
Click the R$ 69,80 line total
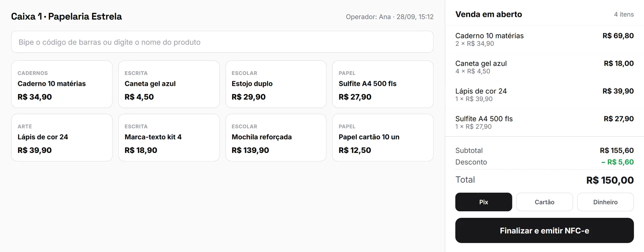click(618, 36)
